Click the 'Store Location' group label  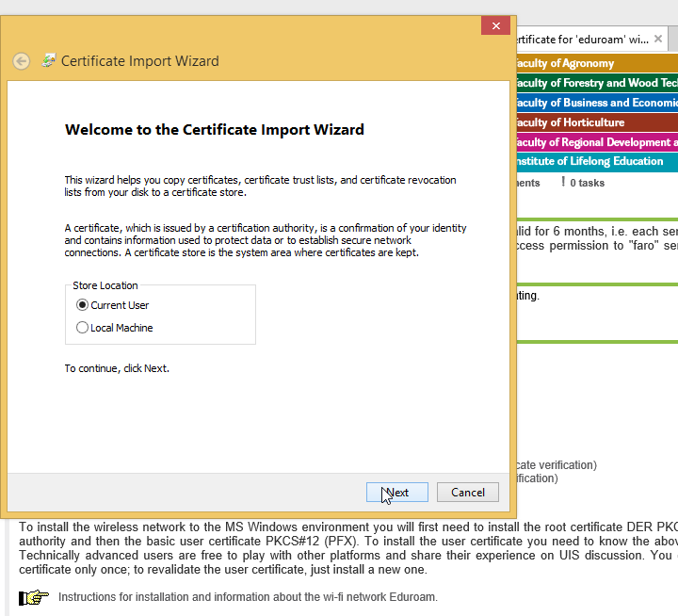[x=105, y=285]
